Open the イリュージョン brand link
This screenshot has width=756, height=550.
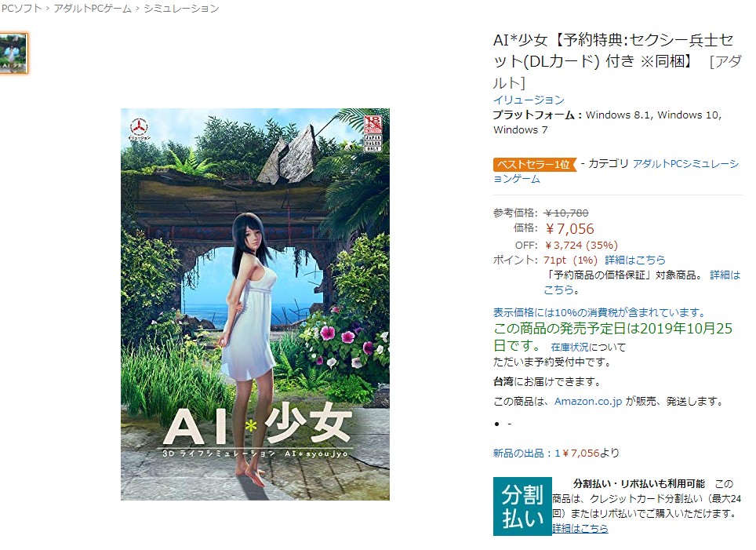coord(529,100)
